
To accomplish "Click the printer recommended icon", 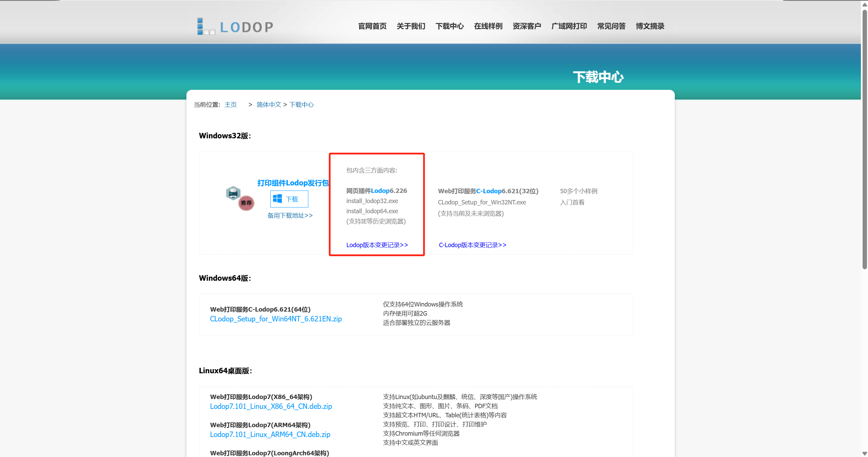I will pos(240,198).
